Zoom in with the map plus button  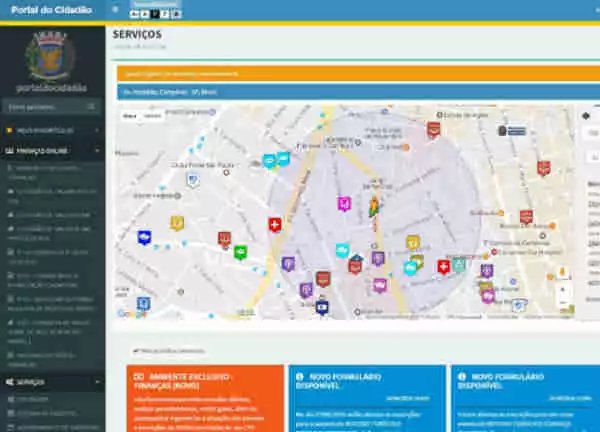[562, 290]
